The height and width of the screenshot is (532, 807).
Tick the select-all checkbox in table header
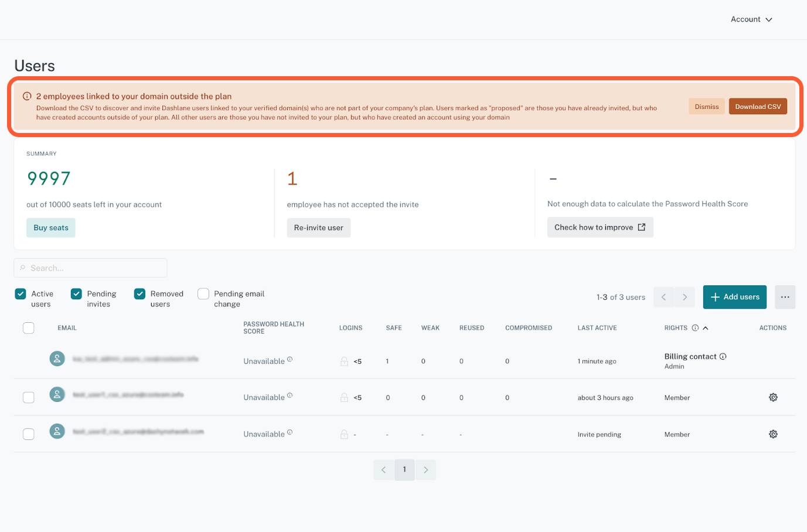(x=28, y=328)
